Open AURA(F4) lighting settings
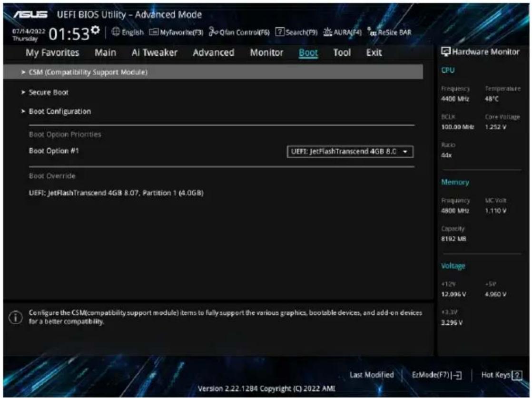532x398 pixels. pos(342,32)
